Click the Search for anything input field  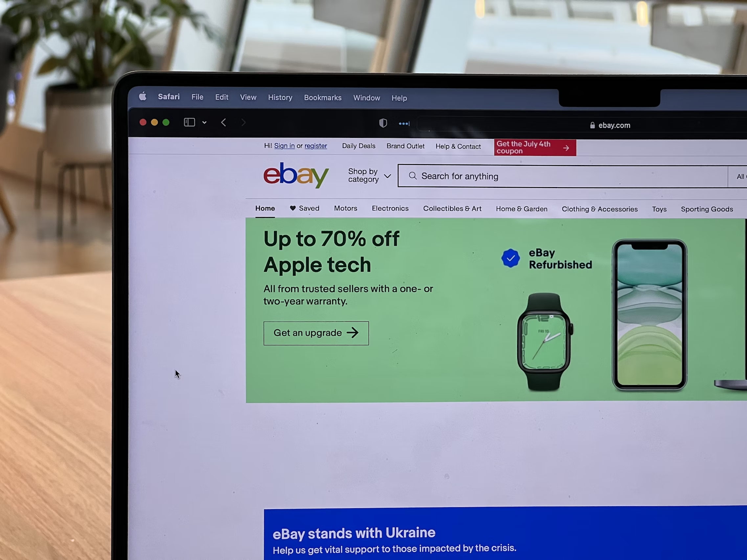click(x=565, y=175)
